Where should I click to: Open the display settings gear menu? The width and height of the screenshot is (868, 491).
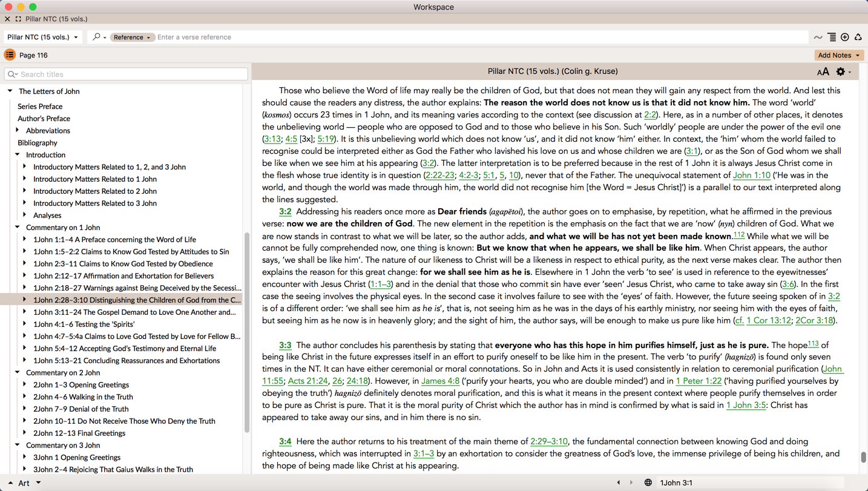(x=843, y=72)
